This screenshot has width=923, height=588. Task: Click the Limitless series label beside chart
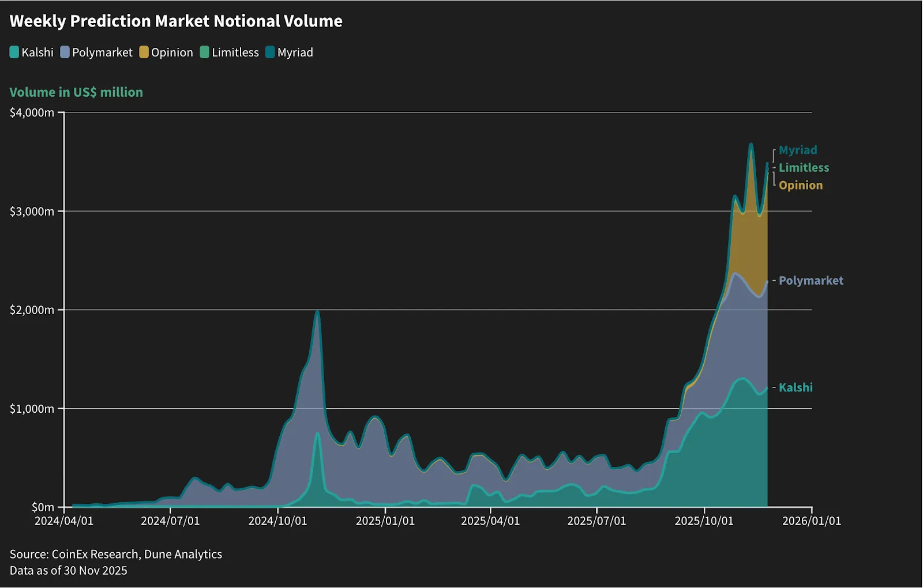pyautogui.click(x=804, y=168)
